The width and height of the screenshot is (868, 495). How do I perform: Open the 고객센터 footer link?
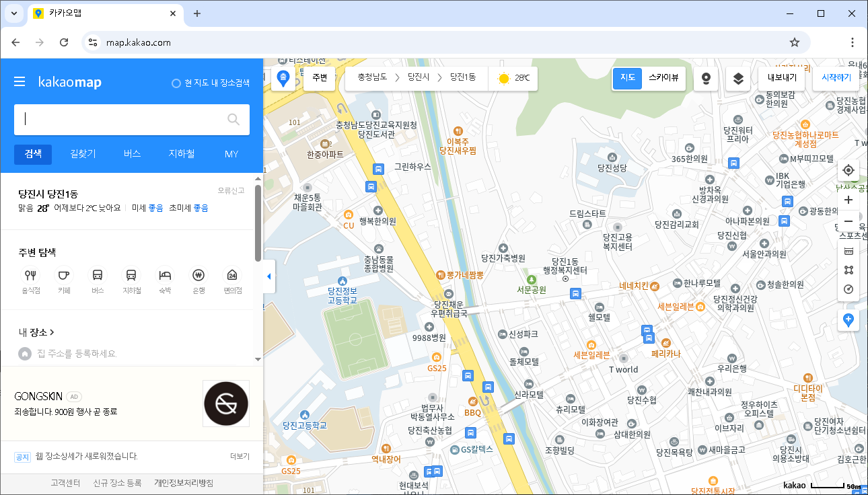point(65,483)
